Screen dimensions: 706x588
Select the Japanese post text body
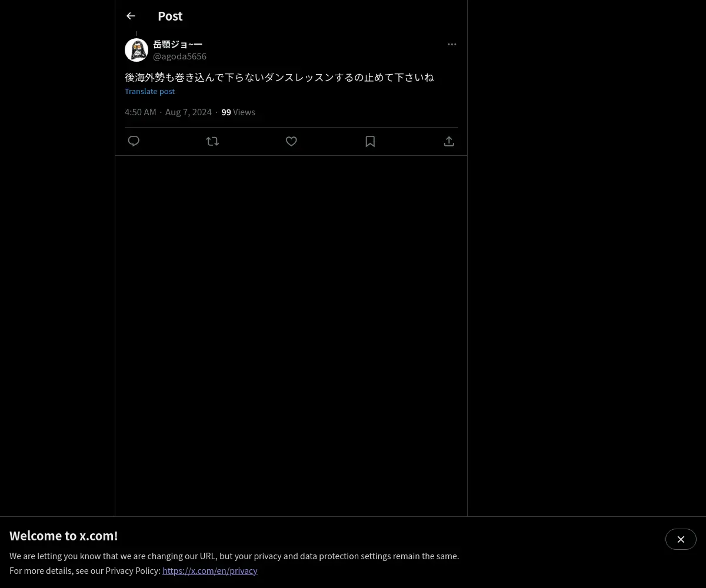tap(279, 77)
